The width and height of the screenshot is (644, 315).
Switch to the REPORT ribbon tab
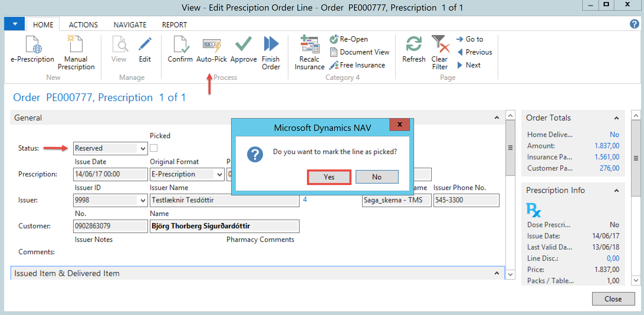pos(175,25)
